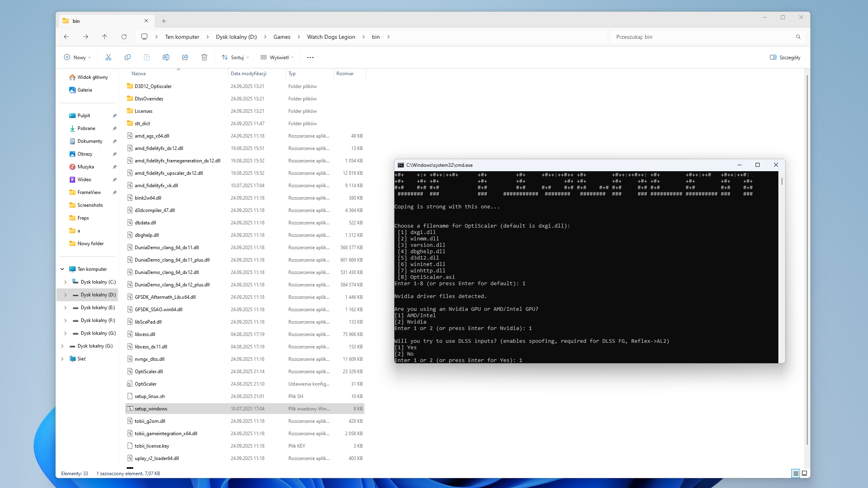Open the Nowy dropdown button
Viewport: 868px width, 488px height.
click(x=78, y=58)
